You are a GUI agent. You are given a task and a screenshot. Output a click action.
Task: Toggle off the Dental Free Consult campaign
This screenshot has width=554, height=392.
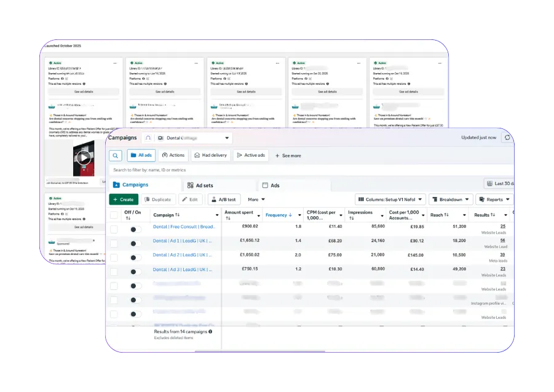(135, 230)
